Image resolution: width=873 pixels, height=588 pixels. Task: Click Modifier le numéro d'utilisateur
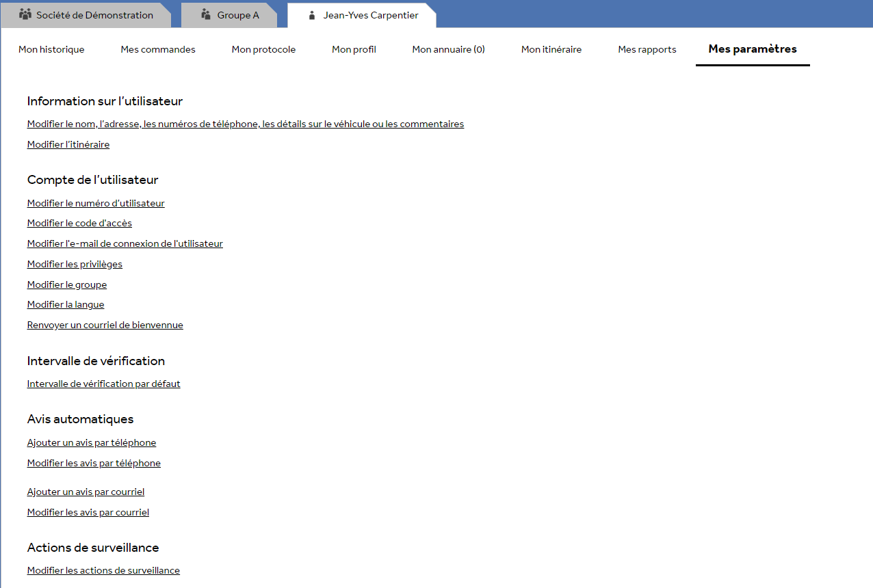[x=95, y=203]
